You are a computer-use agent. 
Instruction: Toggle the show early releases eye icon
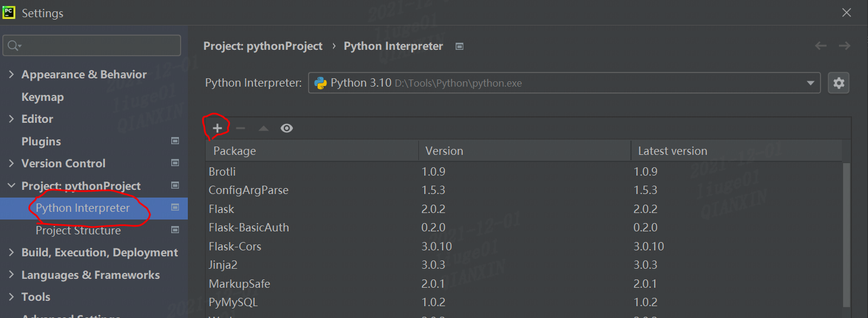click(x=287, y=128)
